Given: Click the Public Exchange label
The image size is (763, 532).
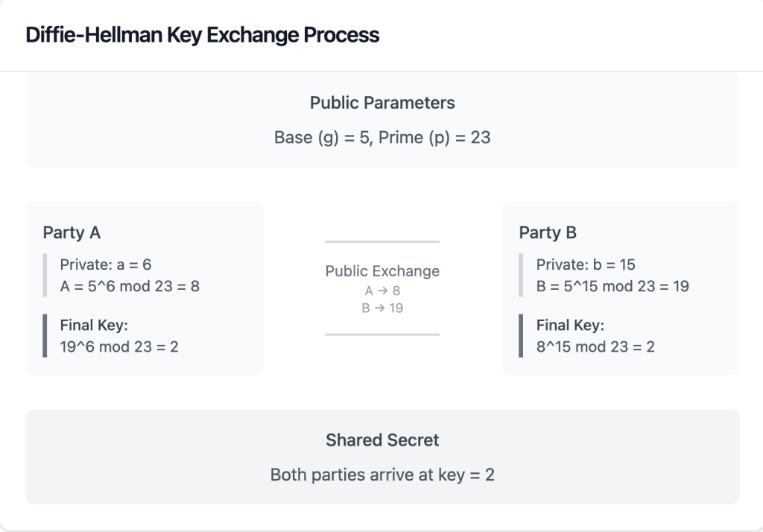Looking at the screenshot, I should (x=382, y=271).
